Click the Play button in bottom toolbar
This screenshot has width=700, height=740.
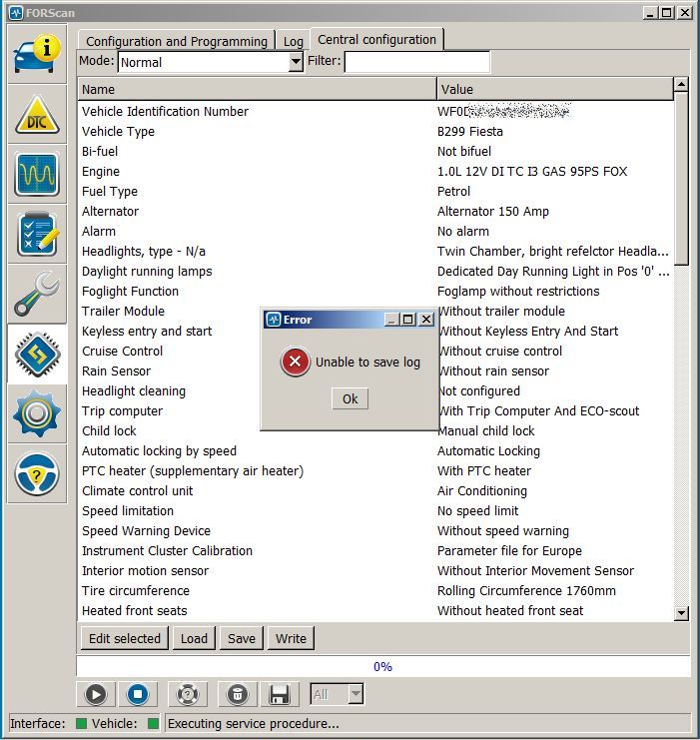point(95,694)
